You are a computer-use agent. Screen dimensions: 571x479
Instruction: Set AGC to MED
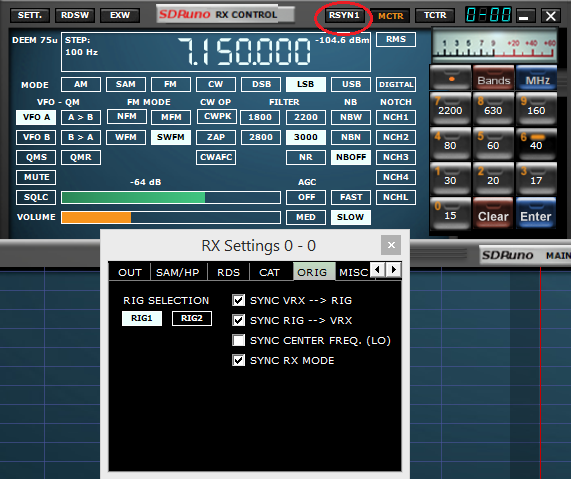click(306, 217)
